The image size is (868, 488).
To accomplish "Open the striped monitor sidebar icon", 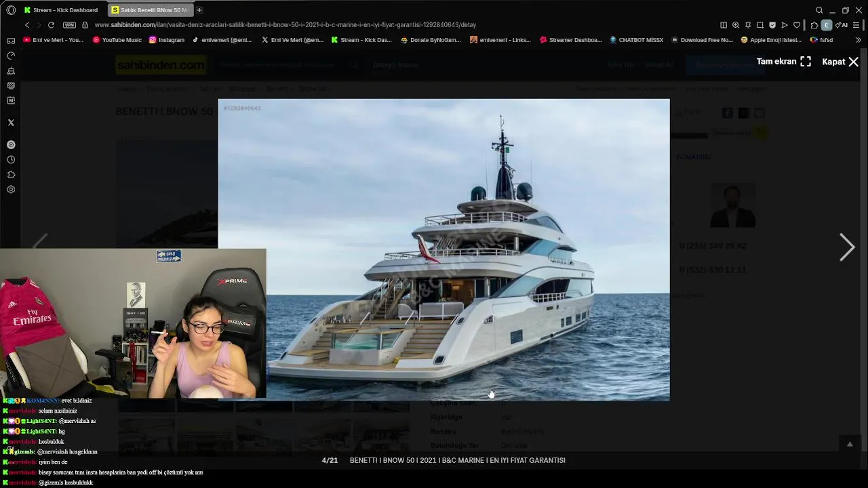I will [x=11, y=85].
